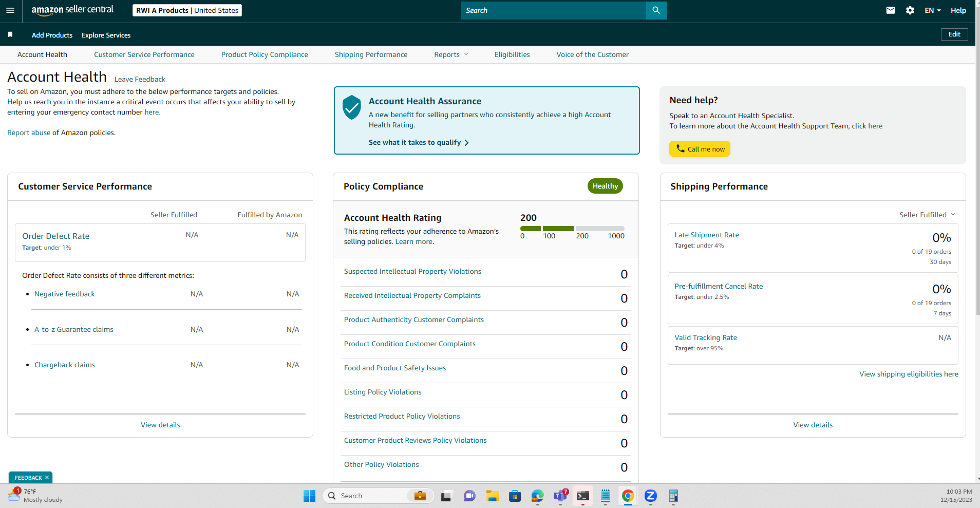Click the search magnifier button

point(656,10)
